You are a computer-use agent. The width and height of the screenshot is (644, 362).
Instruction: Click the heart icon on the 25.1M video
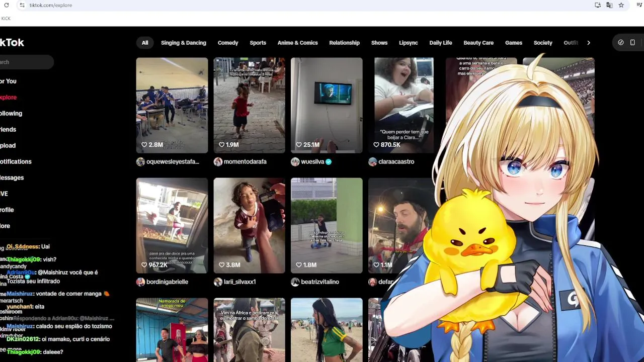tap(299, 145)
